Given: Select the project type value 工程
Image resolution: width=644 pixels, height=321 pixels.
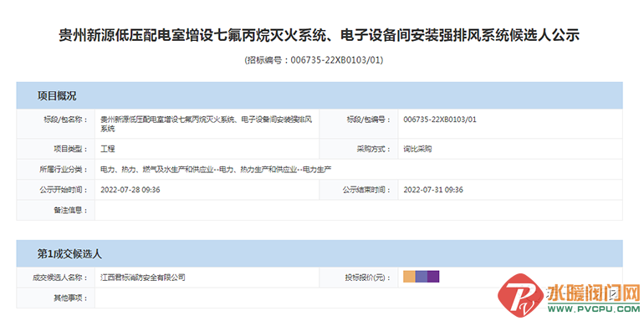Looking at the screenshot, I should tap(107, 149).
